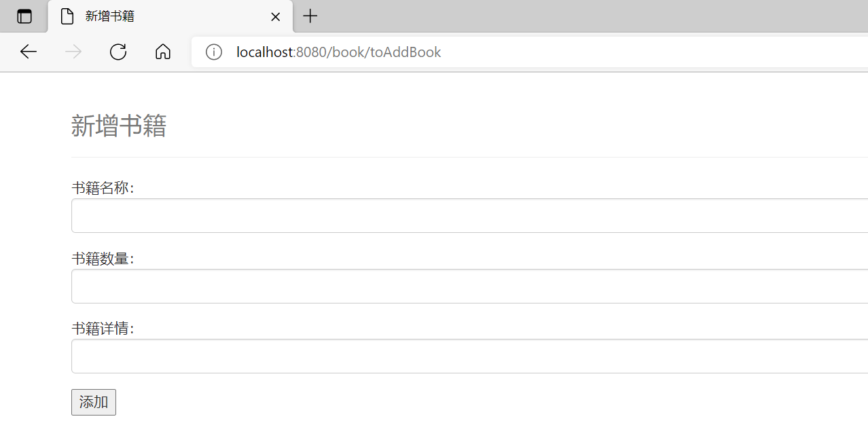The height and width of the screenshot is (442, 868).
Task: Focus the address bar showing localhost:8080/book/toAddBook
Action: (x=530, y=52)
